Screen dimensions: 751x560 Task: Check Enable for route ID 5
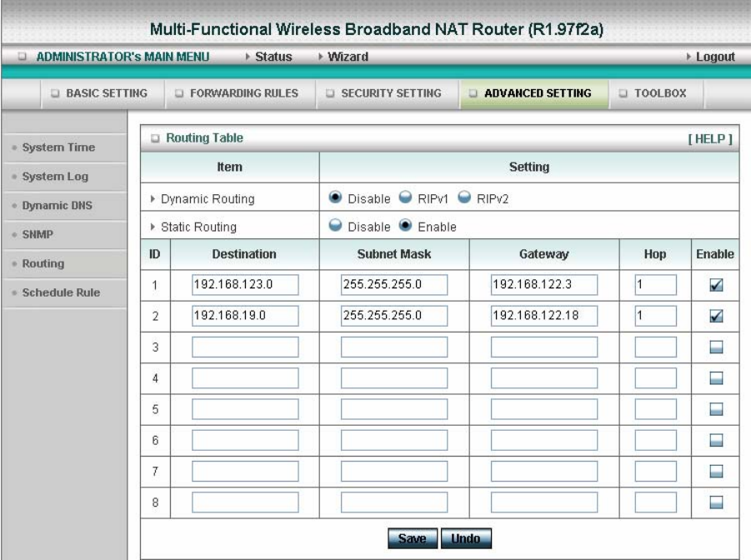(x=716, y=409)
